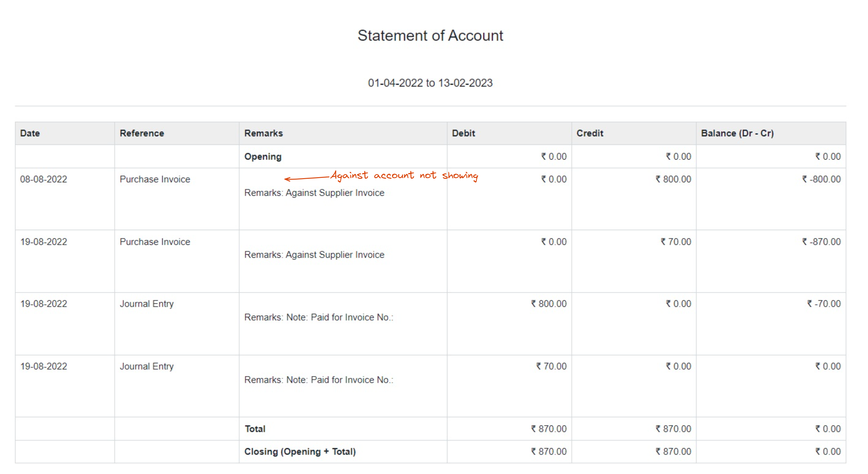This screenshot has width=868, height=474.
Task: Click the Credit column header
Action: click(x=590, y=133)
